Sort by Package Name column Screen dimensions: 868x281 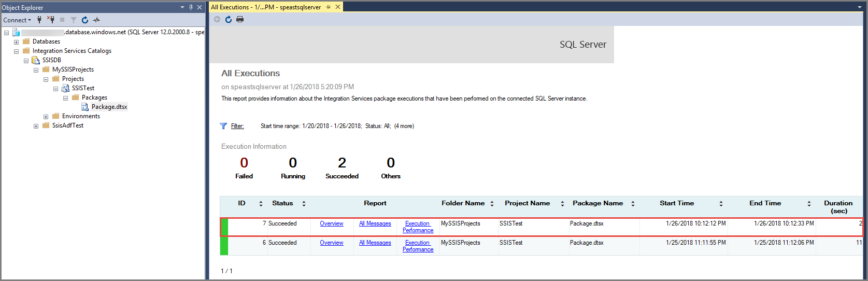[x=633, y=204]
